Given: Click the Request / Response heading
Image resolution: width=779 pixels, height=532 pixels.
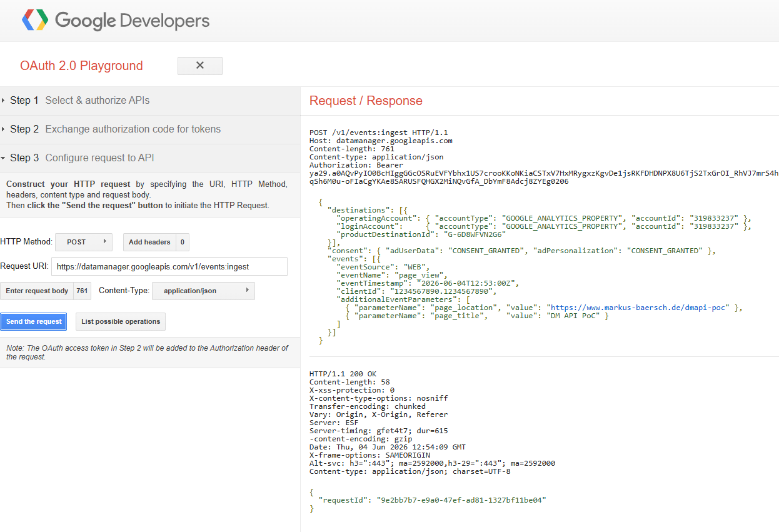Looking at the screenshot, I should 366,101.
